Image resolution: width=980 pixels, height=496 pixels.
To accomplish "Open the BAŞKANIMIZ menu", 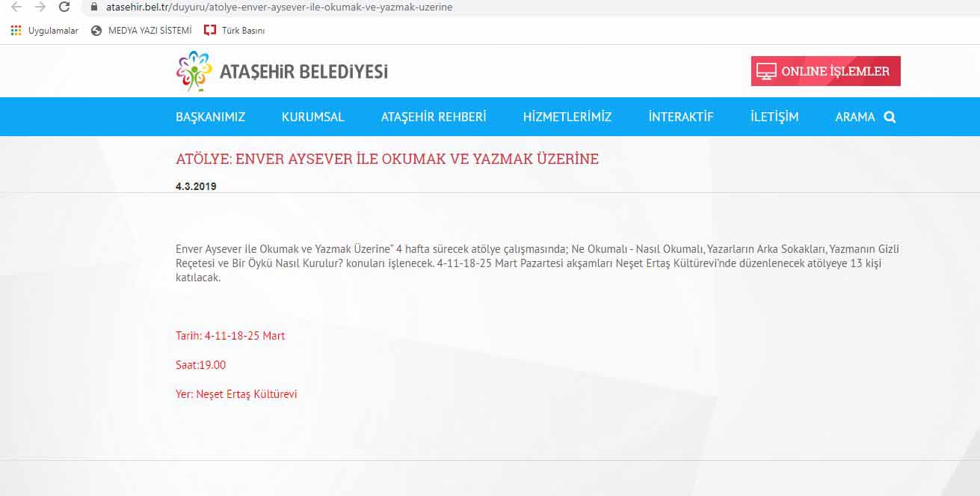I will 210,117.
